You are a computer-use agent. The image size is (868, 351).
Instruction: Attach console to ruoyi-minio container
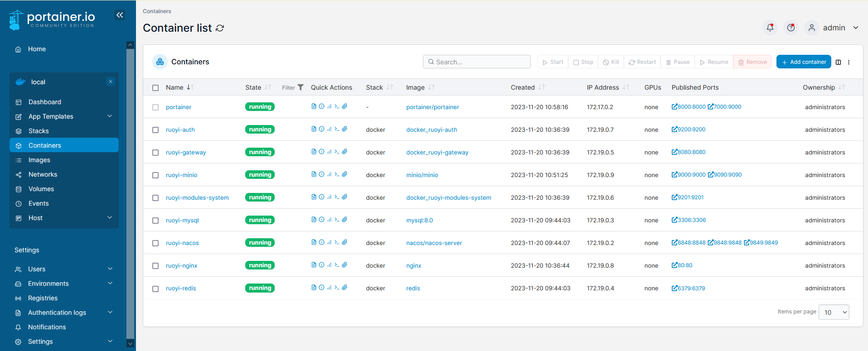click(x=344, y=174)
